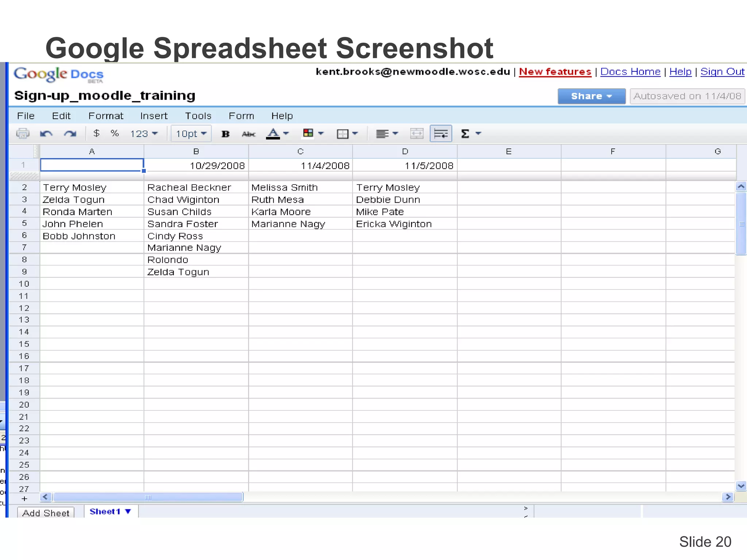Open the File menu
Screen dimensions: 747x560
pos(26,116)
